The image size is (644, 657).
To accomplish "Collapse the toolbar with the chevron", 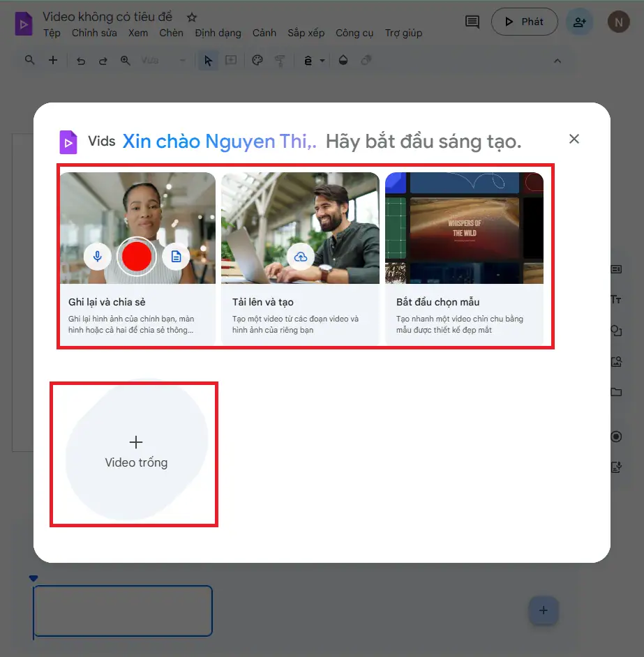I will [557, 61].
